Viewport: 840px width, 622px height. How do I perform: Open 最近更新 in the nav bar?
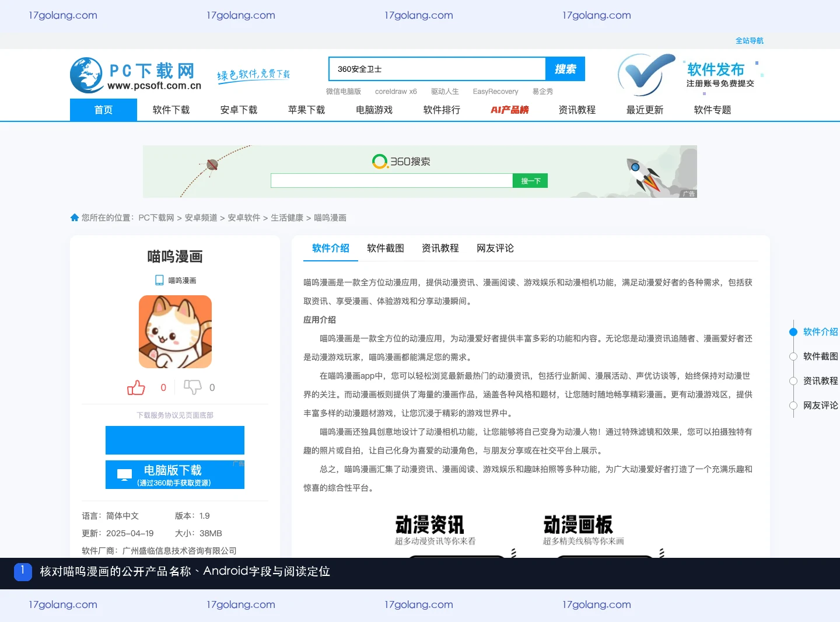[645, 110]
